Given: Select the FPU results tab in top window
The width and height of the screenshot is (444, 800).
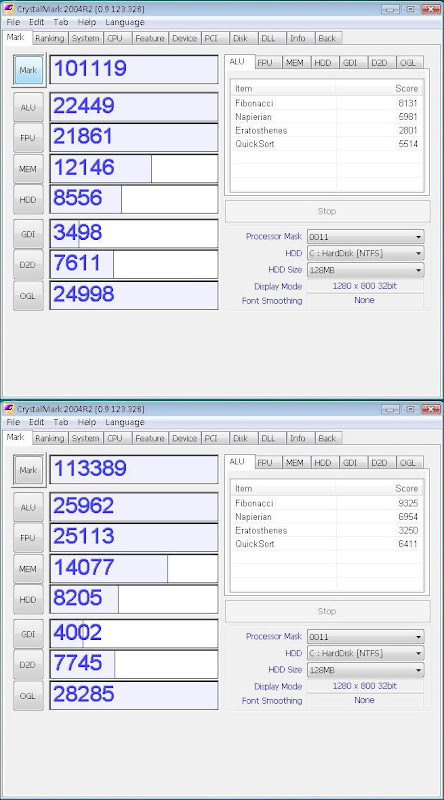Looking at the screenshot, I should 265,63.
